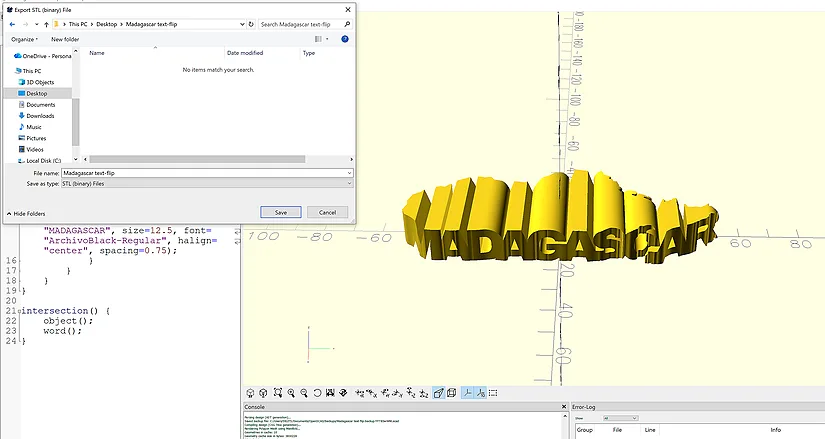
Task: Collapse the intersection() code block at line 21
Action: (x=19, y=311)
